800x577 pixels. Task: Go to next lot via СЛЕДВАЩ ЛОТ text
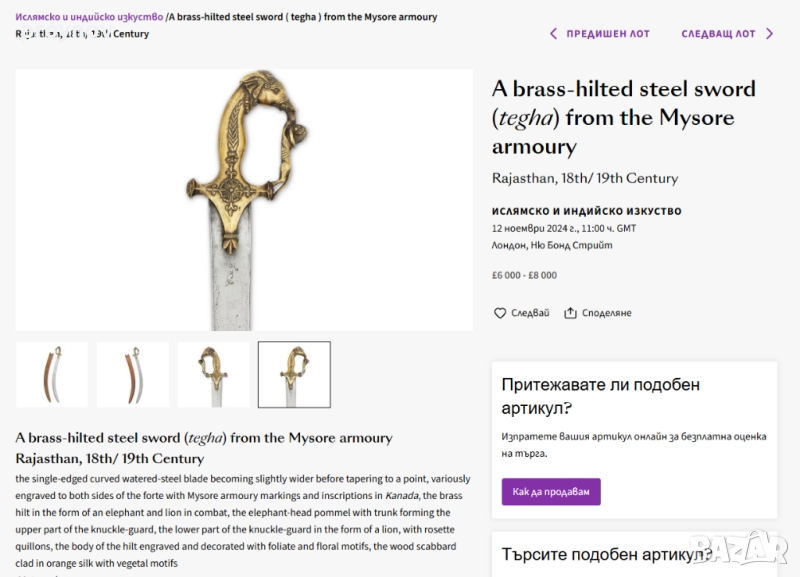click(718, 34)
